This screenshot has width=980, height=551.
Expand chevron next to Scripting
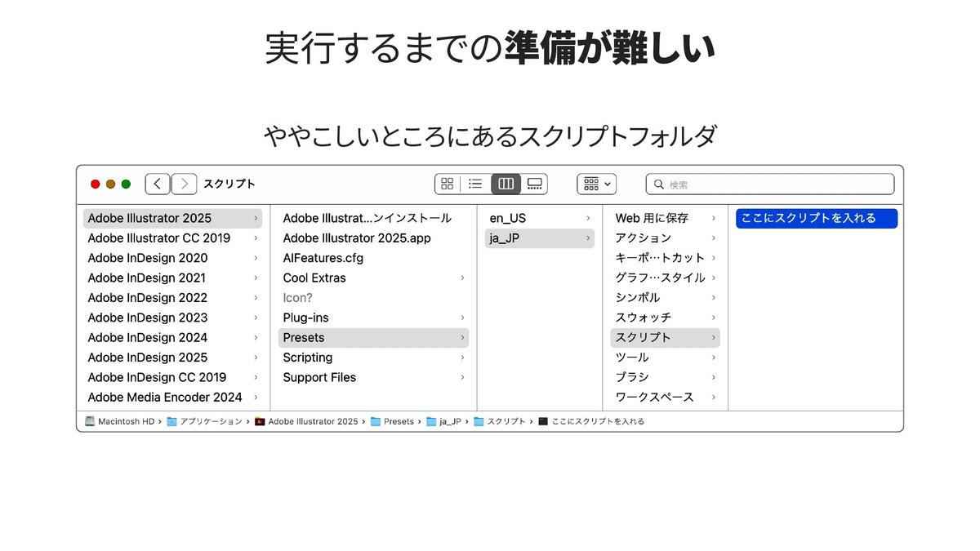tap(462, 358)
